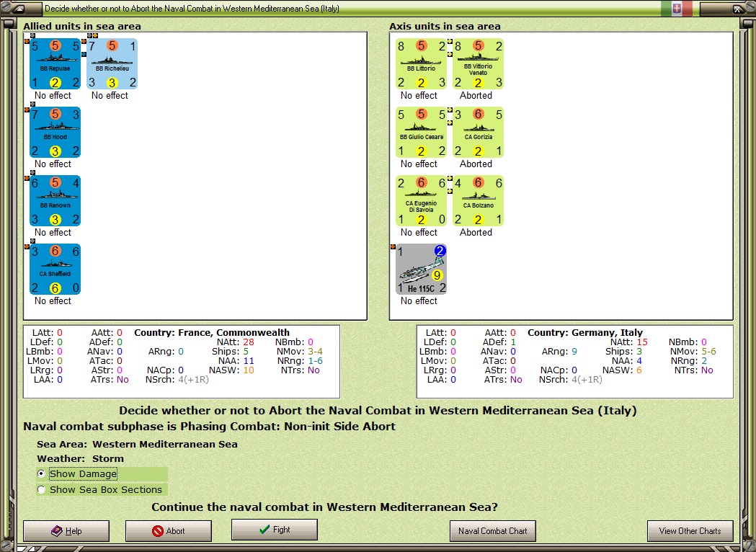Click 'Aborted' status under BB Vittorio Veneto

tap(476, 95)
